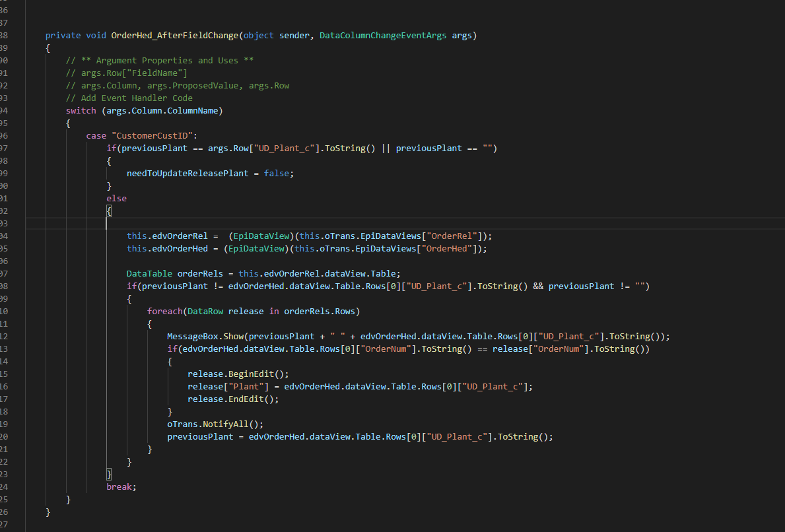
Task: Click the 'private' keyword
Action: pos(63,36)
